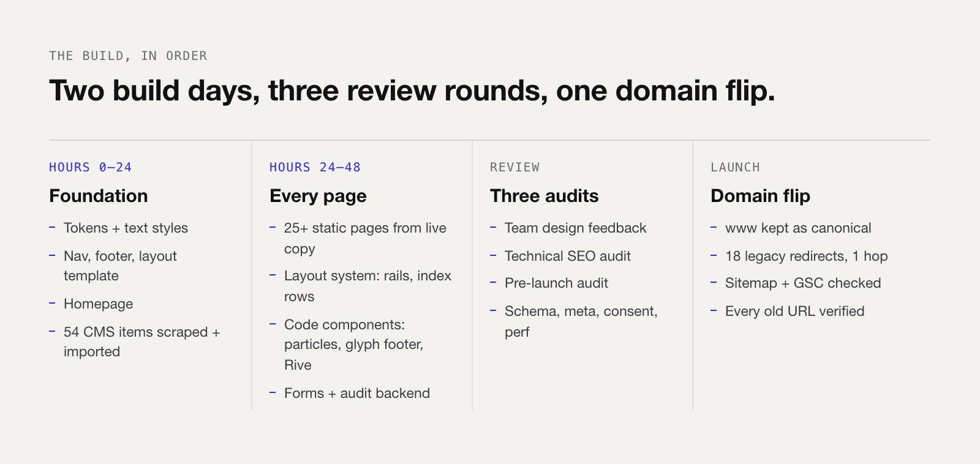Screen dimensions: 980x464
Task: Click 'Team design feedback' item
Action: click(x=575, y=228)
